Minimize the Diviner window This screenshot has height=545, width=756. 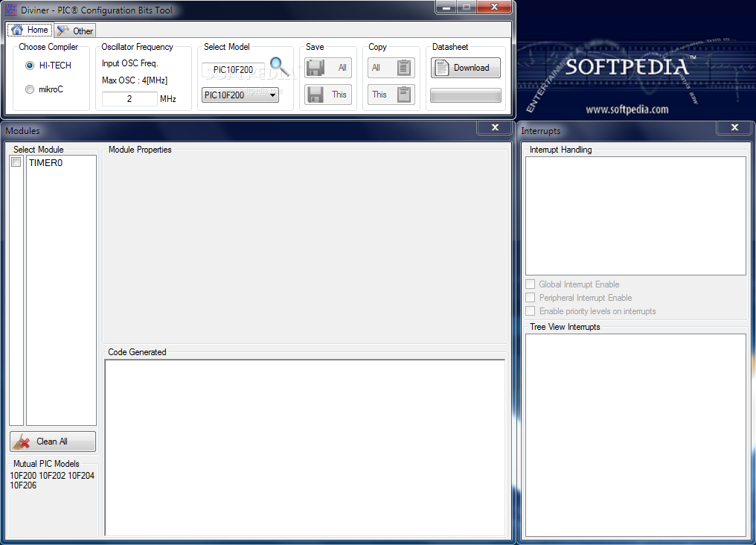pos(446,7)
